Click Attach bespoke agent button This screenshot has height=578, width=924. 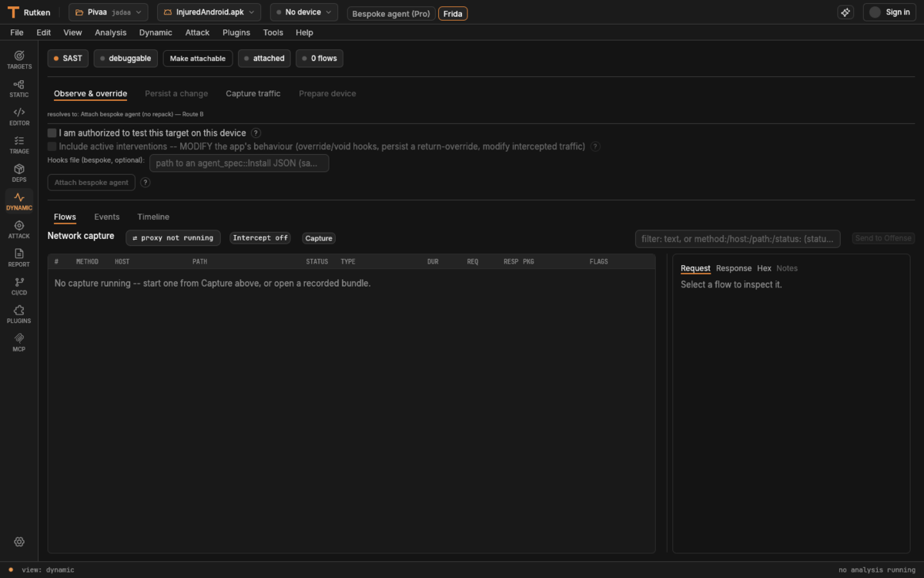[92, 183]
